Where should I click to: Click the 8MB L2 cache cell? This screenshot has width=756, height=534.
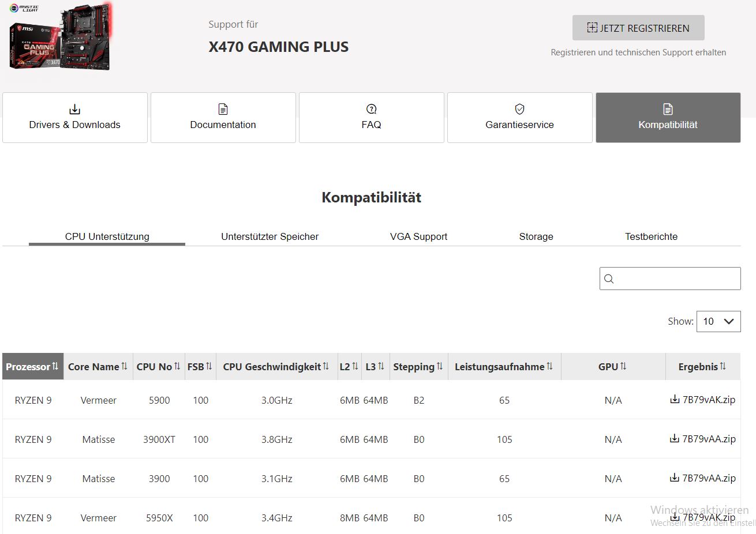pos(350,518)
